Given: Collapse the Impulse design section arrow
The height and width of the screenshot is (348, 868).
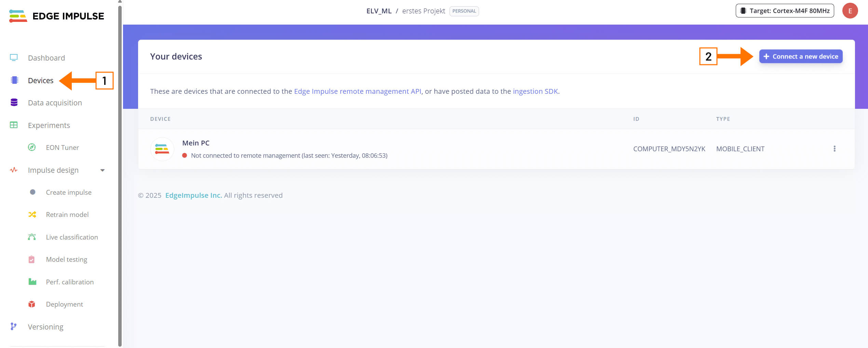Looking at the screenshot, I should [x=102, y=170].
